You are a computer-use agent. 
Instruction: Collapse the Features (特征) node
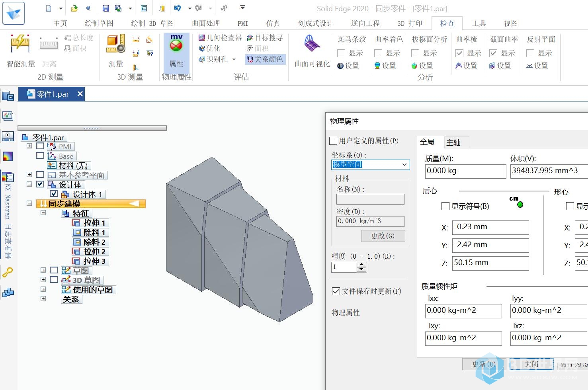43,213
